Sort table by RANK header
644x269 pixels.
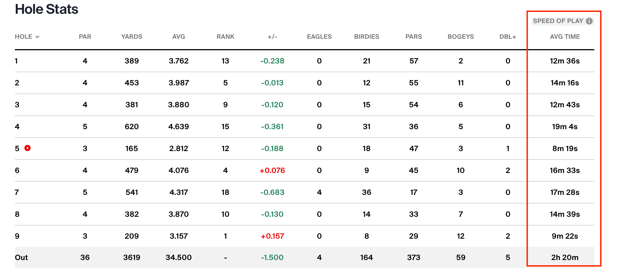[x=225, y=37]
